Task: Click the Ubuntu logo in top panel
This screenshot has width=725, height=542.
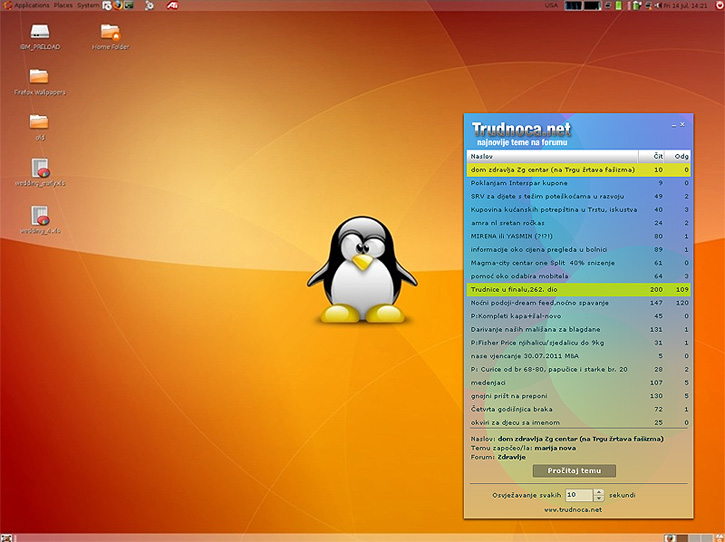Action: point(7,6)
